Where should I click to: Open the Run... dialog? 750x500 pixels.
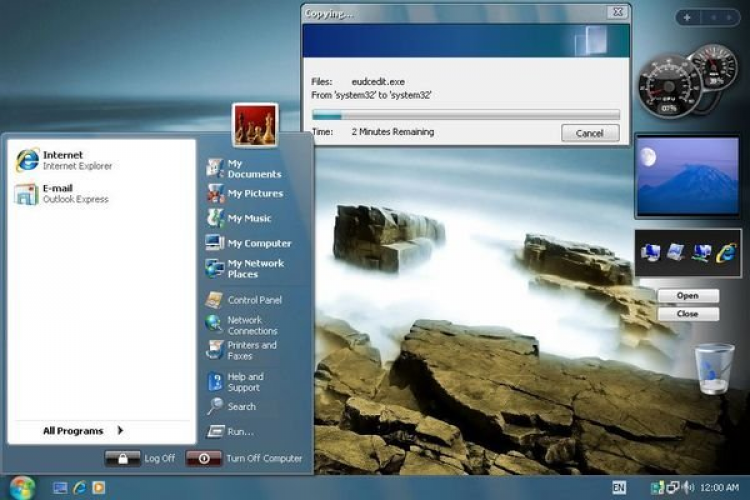pos(230,432)
